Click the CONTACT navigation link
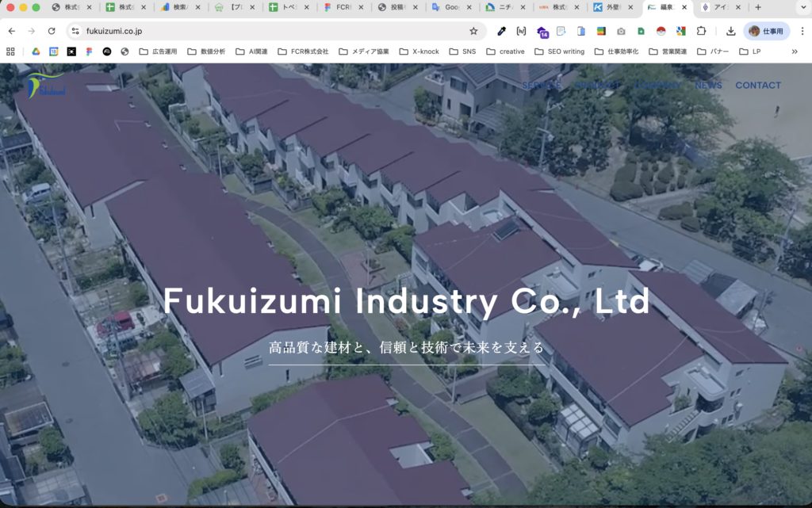Image resolution: width=812 pixels, height=508 pixels. click(758, 85)
